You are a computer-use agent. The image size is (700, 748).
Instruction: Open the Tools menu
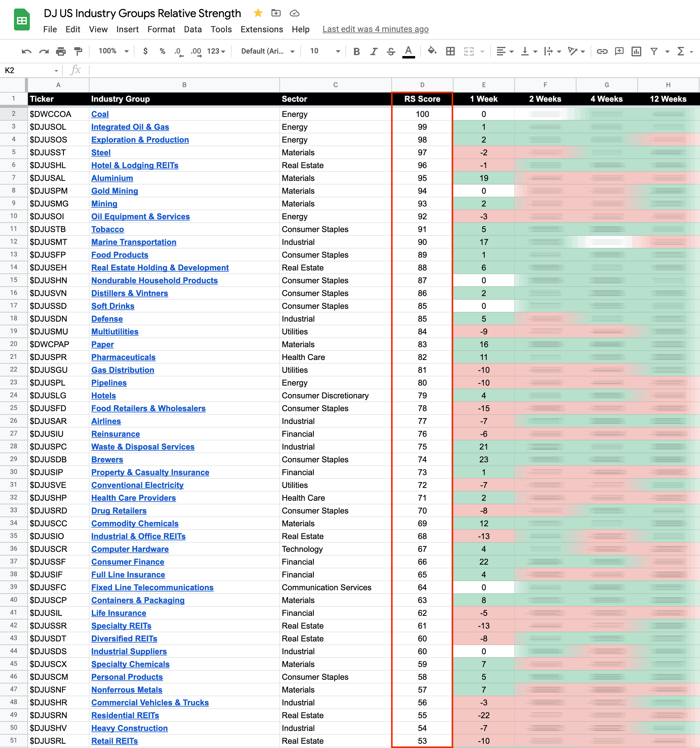pyautogui.click(x=221, y=29)
